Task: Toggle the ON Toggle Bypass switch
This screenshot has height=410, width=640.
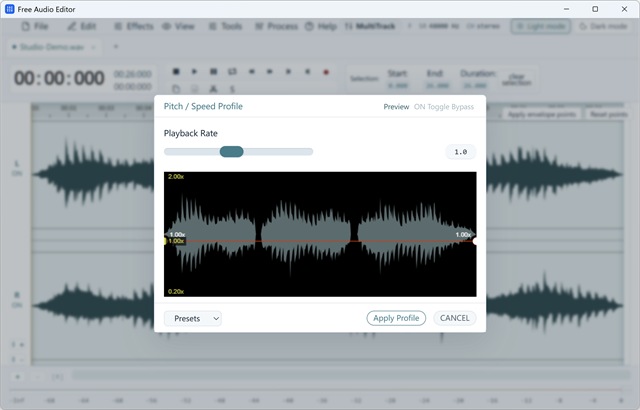Action: [444, 107]
